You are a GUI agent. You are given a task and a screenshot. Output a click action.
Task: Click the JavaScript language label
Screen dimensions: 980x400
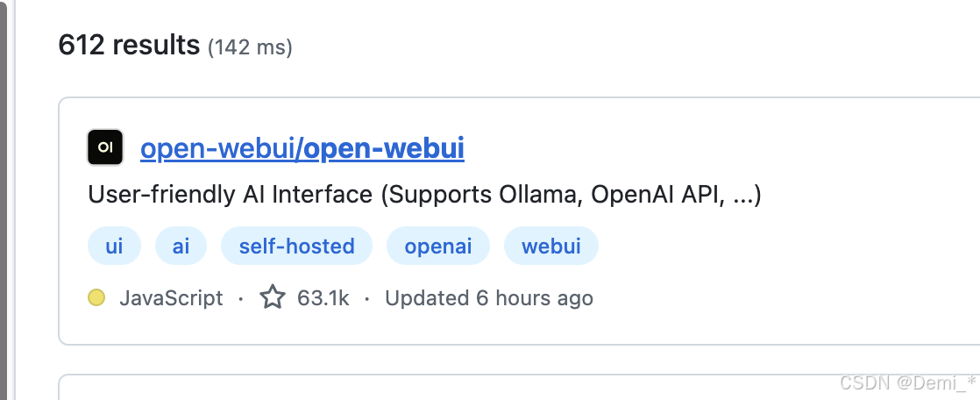point(171,298)
